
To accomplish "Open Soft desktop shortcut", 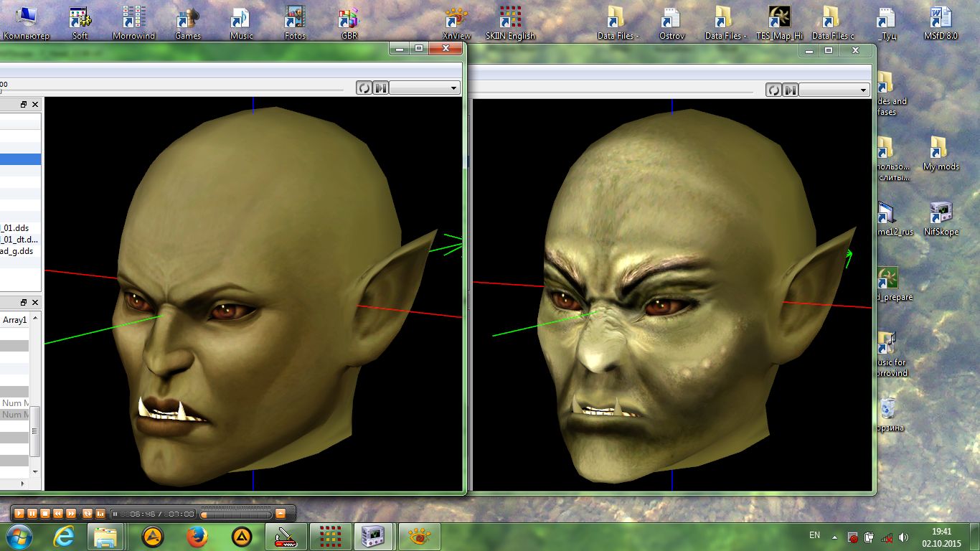I will [80, 22].
